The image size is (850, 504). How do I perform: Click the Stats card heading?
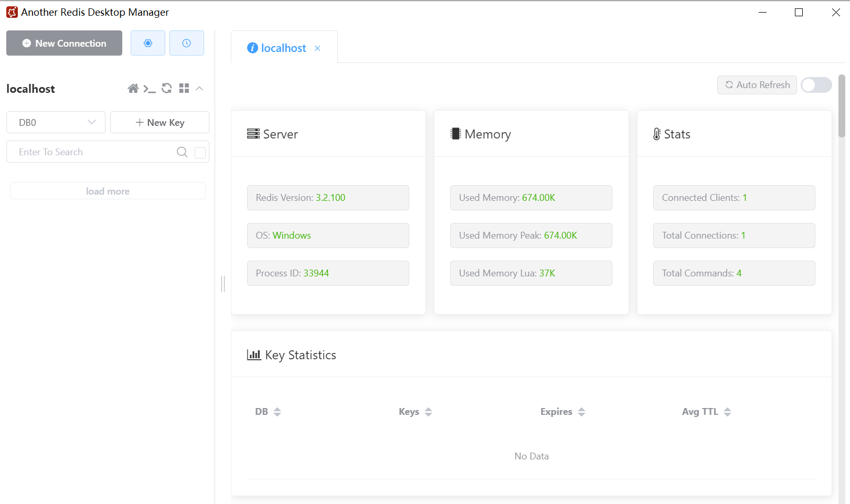[x=672, y=134]
